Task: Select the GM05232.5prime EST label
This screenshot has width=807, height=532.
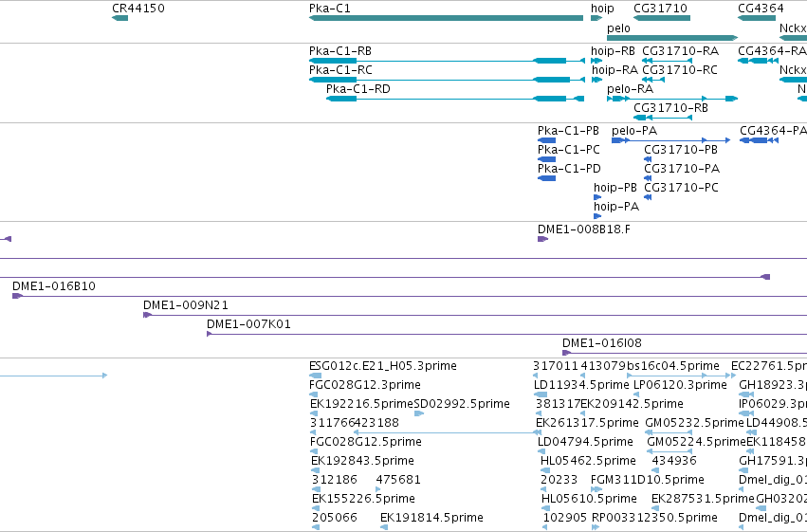Action: click(695, 424)
